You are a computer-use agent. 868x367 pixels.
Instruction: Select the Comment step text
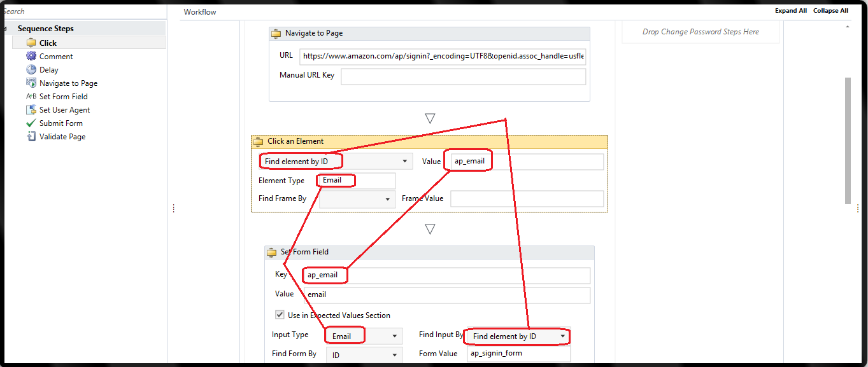tap(56, 57)
